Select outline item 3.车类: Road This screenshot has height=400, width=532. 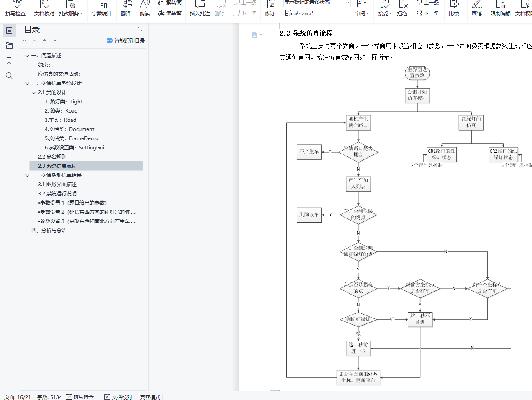60,120
